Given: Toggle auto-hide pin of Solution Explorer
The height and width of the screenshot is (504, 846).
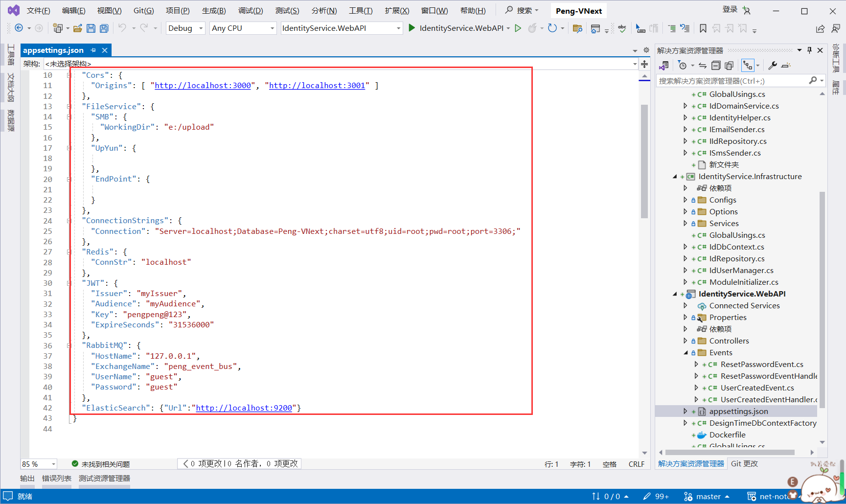Looking at the screenshot, I should click(x=809, y=50).
